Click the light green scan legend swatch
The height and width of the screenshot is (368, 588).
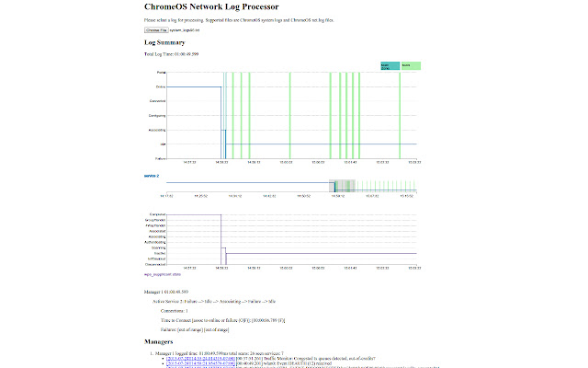coord(411,66)
